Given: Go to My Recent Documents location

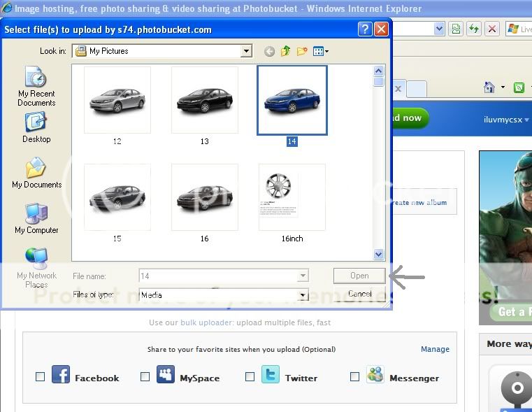Looking at the screenshot, I should (x=36, y=86).
